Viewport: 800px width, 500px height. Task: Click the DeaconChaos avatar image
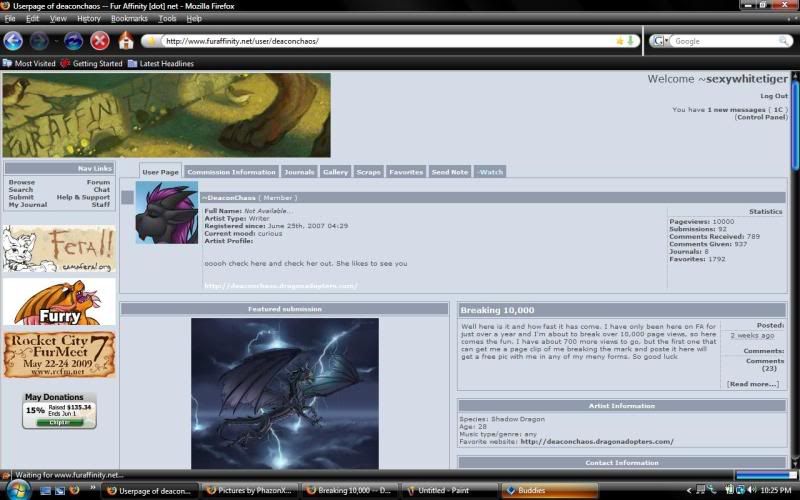(x=167, y=213)
